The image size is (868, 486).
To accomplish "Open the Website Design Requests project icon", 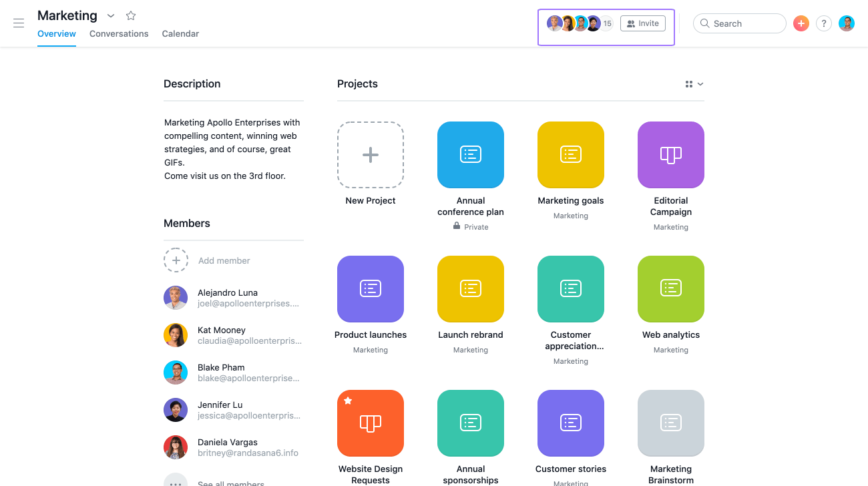I will click(x=371, y=423).
